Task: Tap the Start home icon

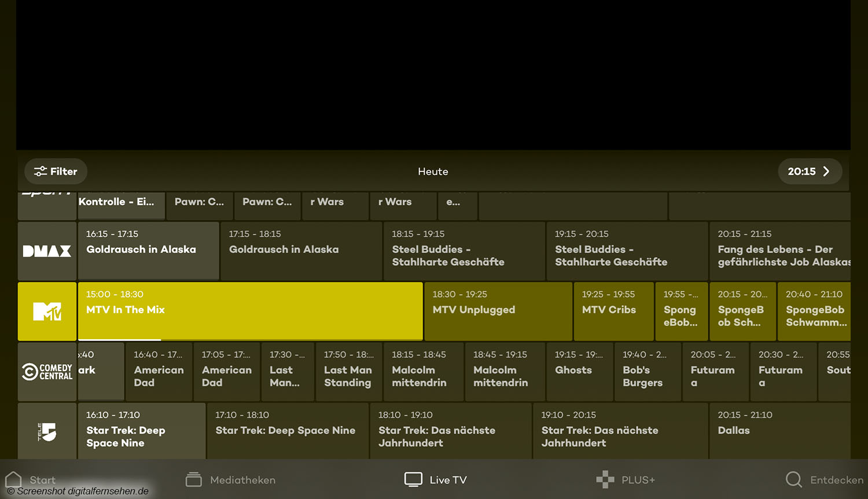Action: point(13,480)
